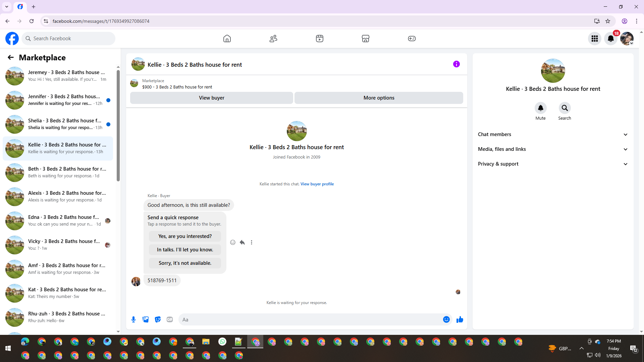Expand the Chat members section
The height and width of the screenshot is (362, 644).
553,134
